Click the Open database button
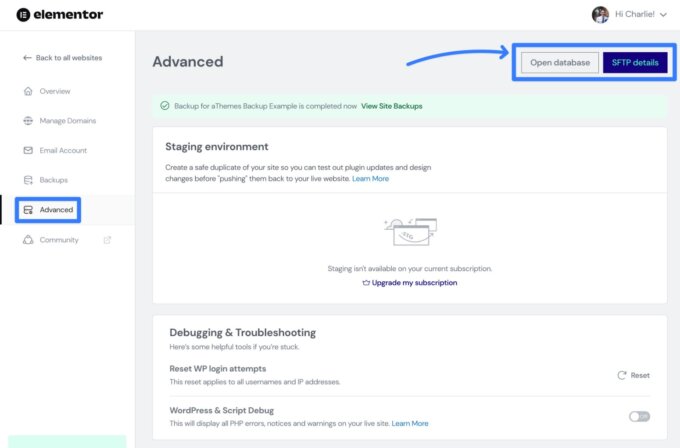 (560, 63)
